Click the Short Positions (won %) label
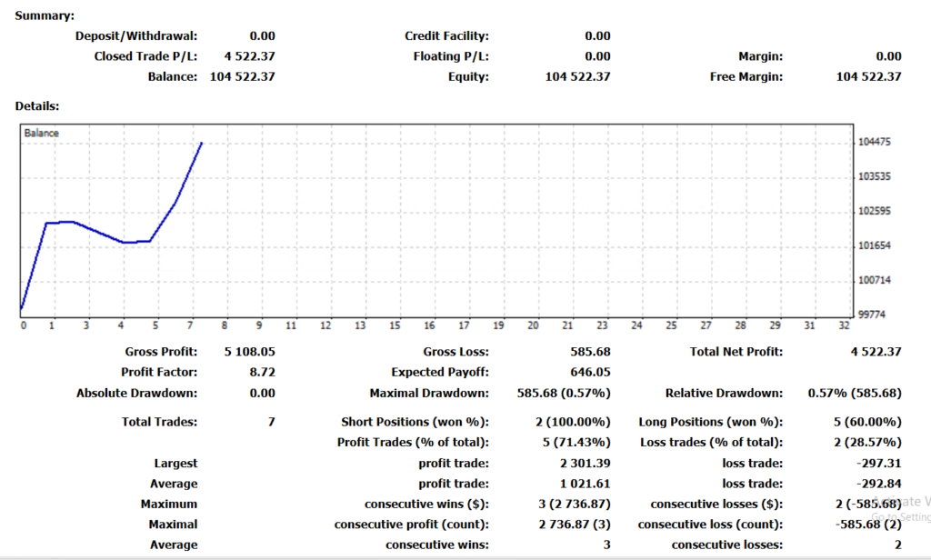 (415, 422)
